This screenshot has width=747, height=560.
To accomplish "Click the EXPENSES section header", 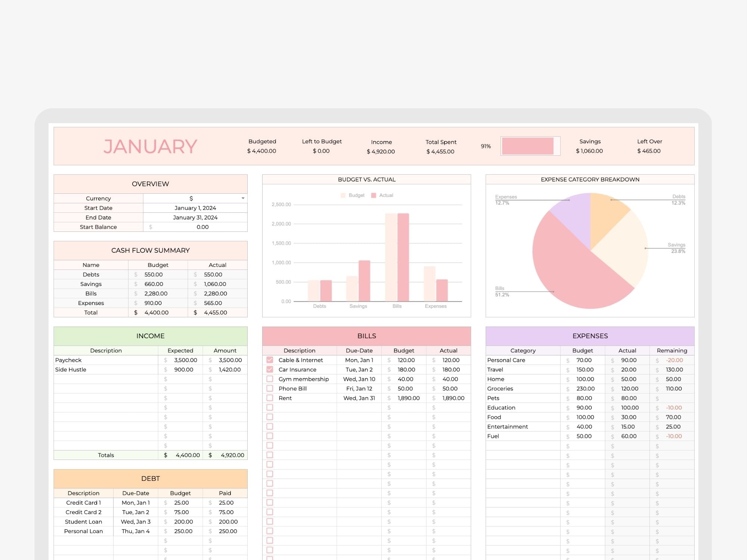I will (x=590, y=336).
